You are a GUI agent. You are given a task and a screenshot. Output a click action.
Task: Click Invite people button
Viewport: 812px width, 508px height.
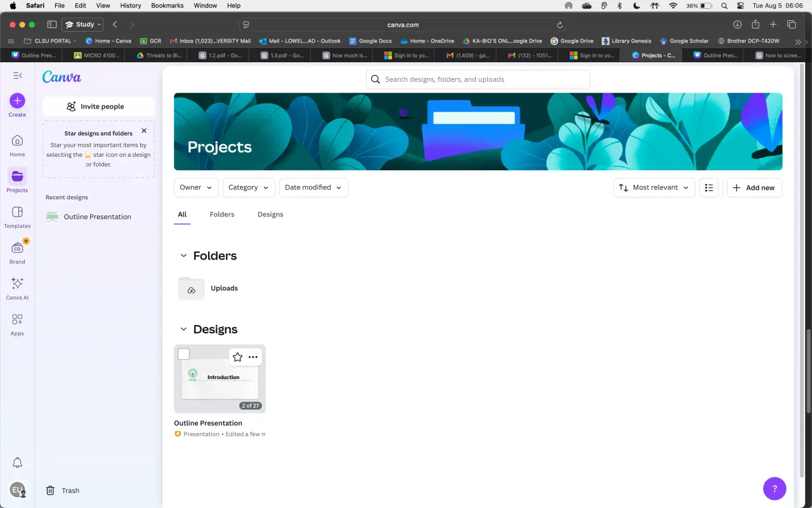click(x=98, y=107)
